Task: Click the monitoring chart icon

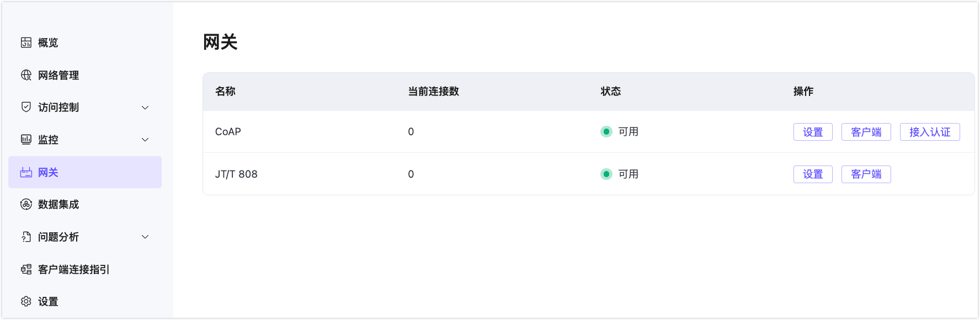Action: [26, 140]
